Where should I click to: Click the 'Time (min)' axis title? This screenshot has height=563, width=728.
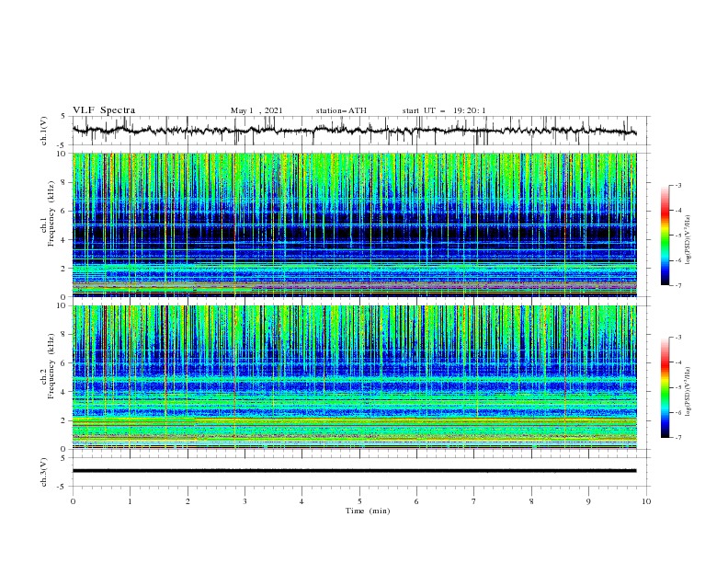tap(368, 511)
